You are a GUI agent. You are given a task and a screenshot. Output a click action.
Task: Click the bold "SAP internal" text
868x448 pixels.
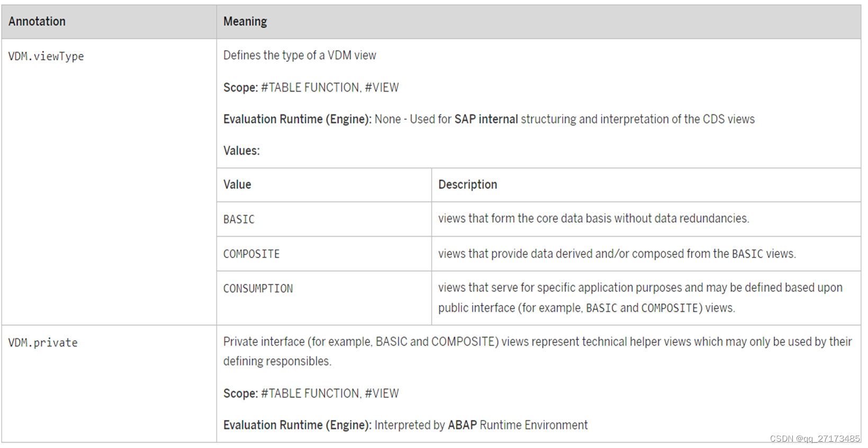(x=486, y=119)
